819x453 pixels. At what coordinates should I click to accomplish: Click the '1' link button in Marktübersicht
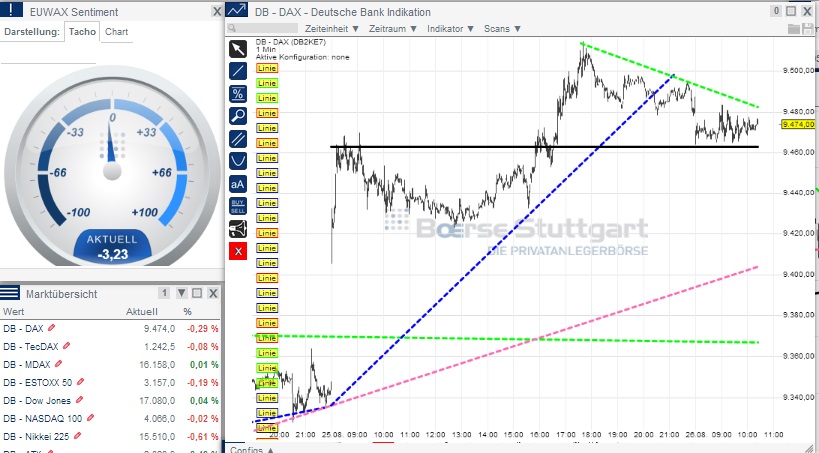pos(164,293)
